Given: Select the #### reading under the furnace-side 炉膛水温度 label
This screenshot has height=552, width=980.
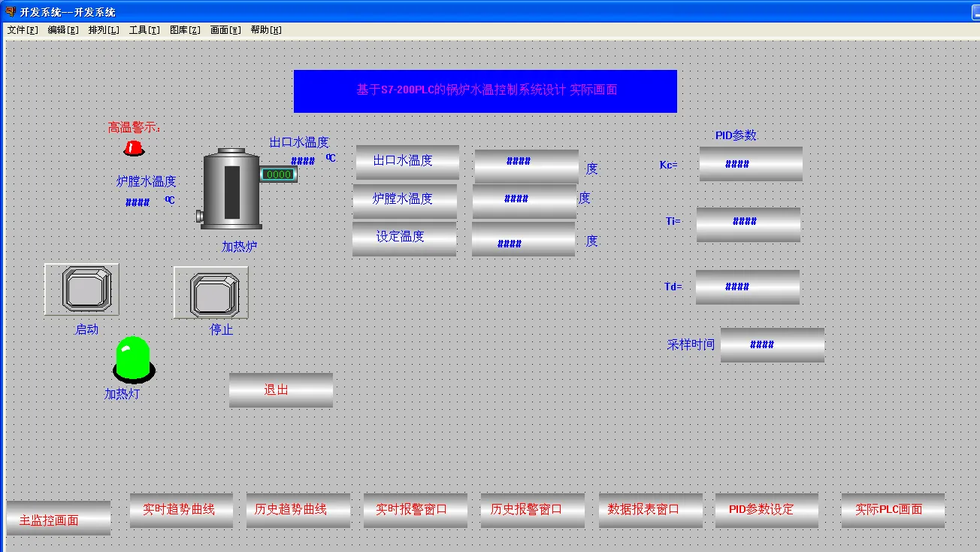Looking at the screenshot, I should tap(138, 202).
